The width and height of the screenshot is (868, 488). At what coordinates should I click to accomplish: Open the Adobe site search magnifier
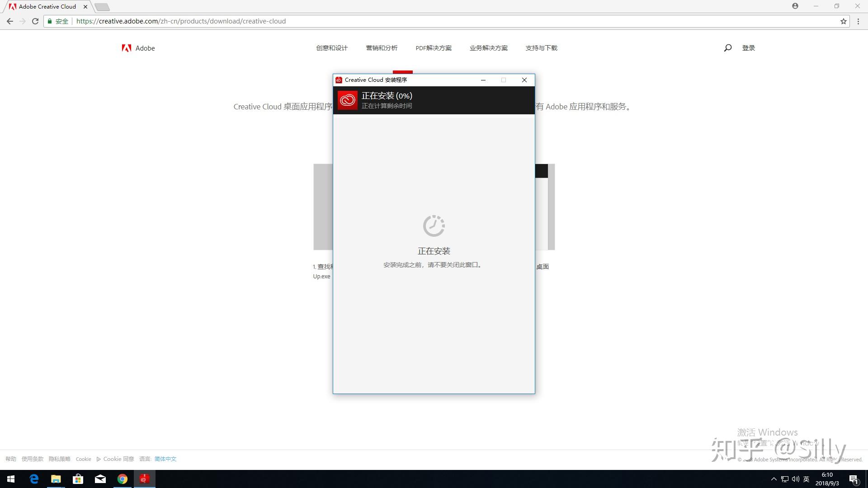coord(727,48)
